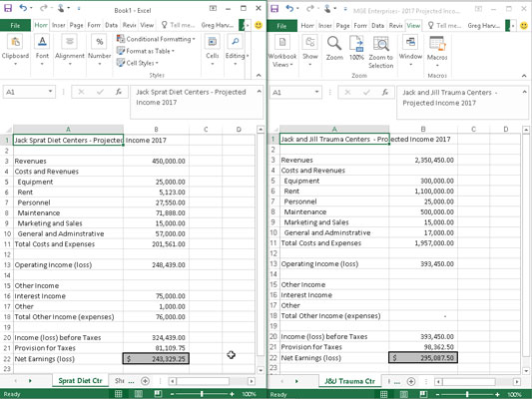This screenshot has height=399, width=532.
Task: Add new sheet in Book1 window
Action: tap(145, 381)
